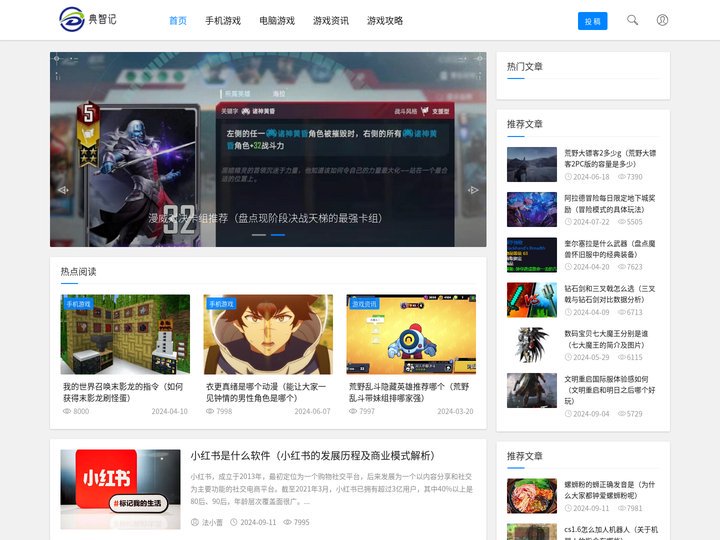
Task: Click the eye icon beside 5729
Action: pyautogui.click(x=622, y=414)
